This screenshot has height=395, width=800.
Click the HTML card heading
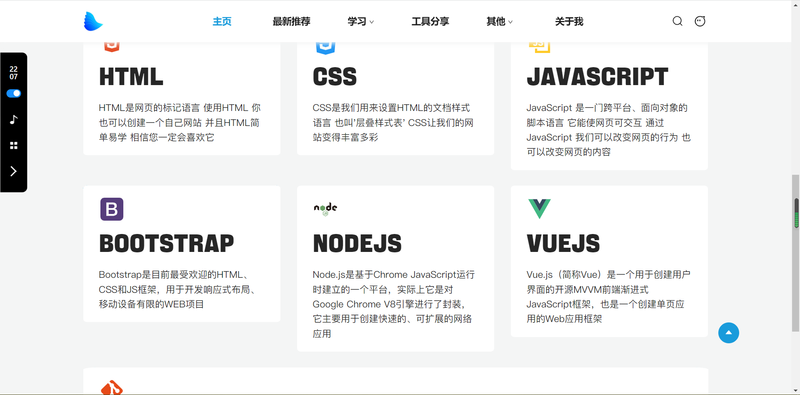pos(131,77)
